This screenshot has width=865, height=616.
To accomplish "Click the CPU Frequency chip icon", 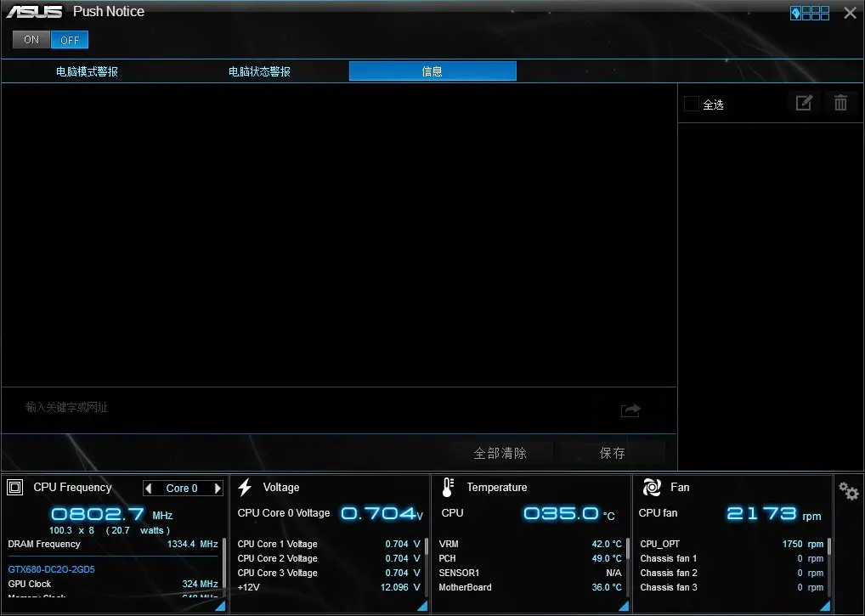I will click(x=15, y=488).
